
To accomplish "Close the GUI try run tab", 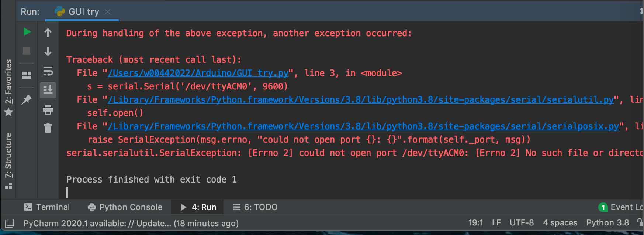I will coord(108,12).
